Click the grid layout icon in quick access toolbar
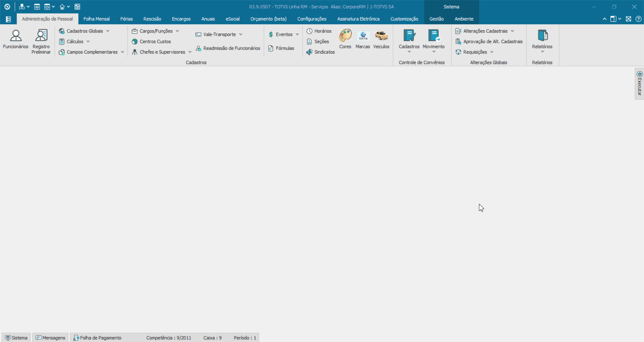644x342 pixels. (77, 7)
